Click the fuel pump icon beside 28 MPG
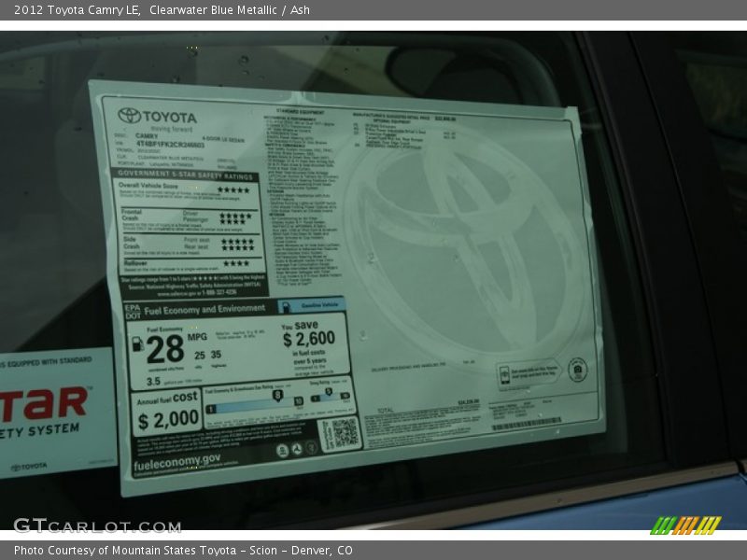Screen dimensions: 747x560 (x=137, y=344)
